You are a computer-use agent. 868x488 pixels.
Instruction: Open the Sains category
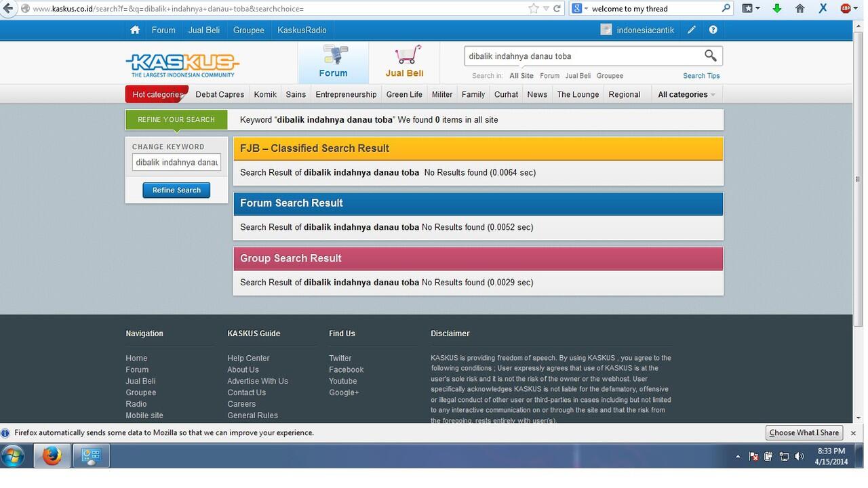pos(296,94)
